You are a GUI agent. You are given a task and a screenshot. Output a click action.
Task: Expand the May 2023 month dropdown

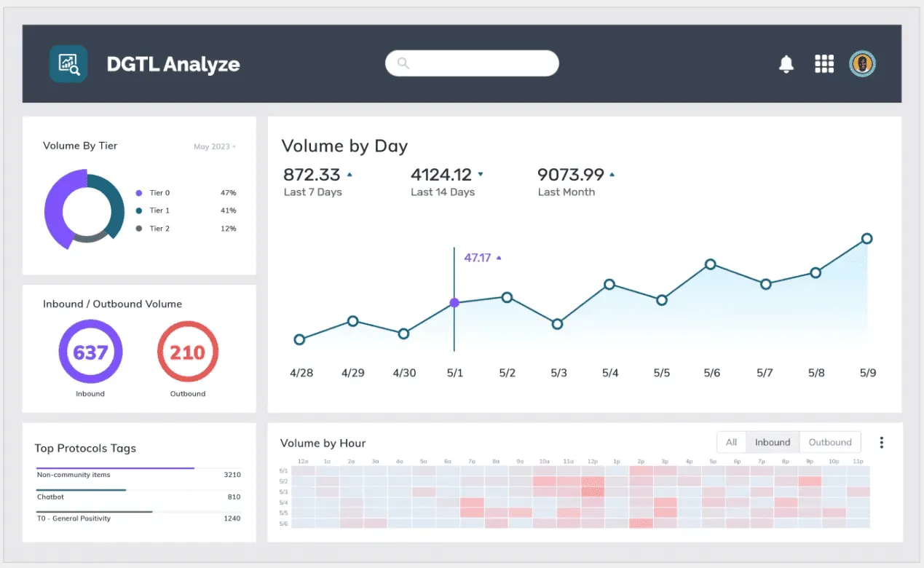215,147
